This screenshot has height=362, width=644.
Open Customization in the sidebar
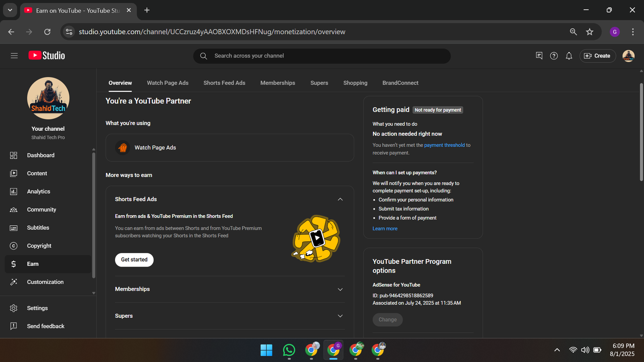pos(48,282)
